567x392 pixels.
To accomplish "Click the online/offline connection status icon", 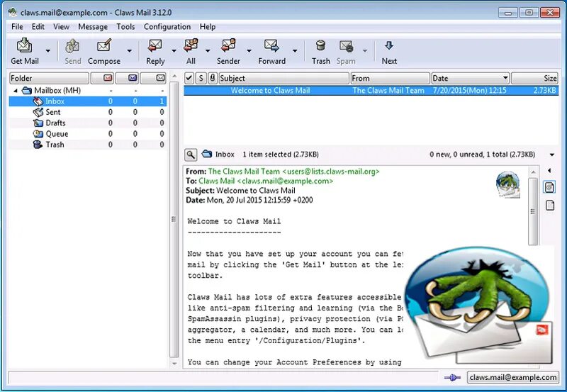I will [452, 378].
